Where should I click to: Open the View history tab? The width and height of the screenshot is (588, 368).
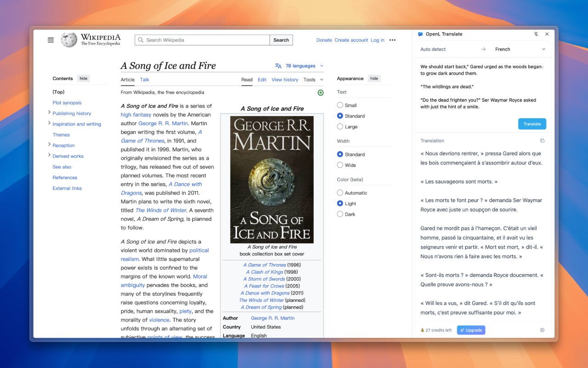(285, 80)
